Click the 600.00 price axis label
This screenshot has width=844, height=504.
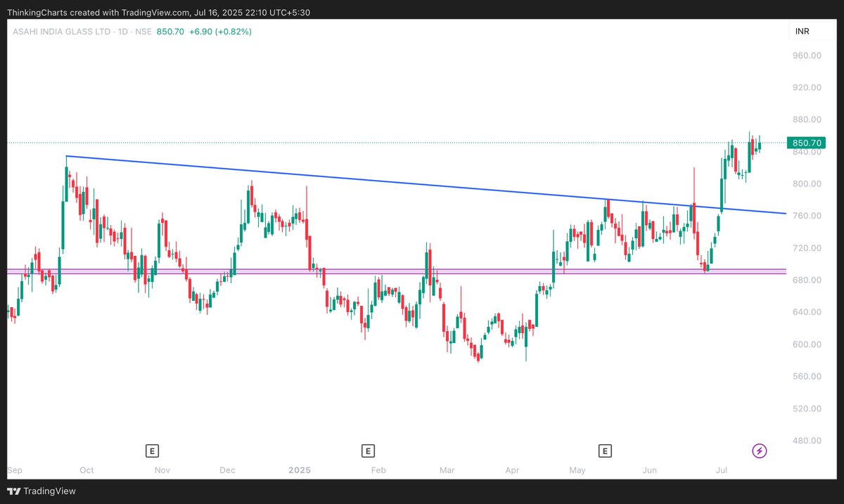coord(807,344)
